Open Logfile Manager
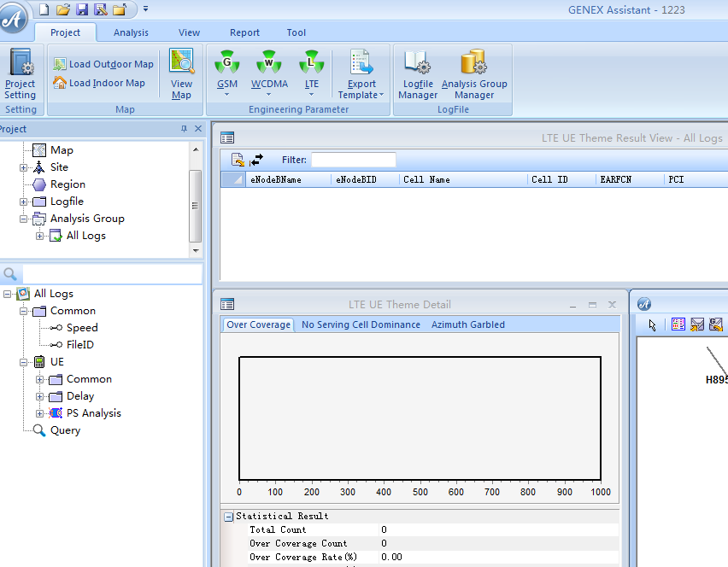Image resolution: width=728 pixels, height=567 pixels. click(418, 74)
